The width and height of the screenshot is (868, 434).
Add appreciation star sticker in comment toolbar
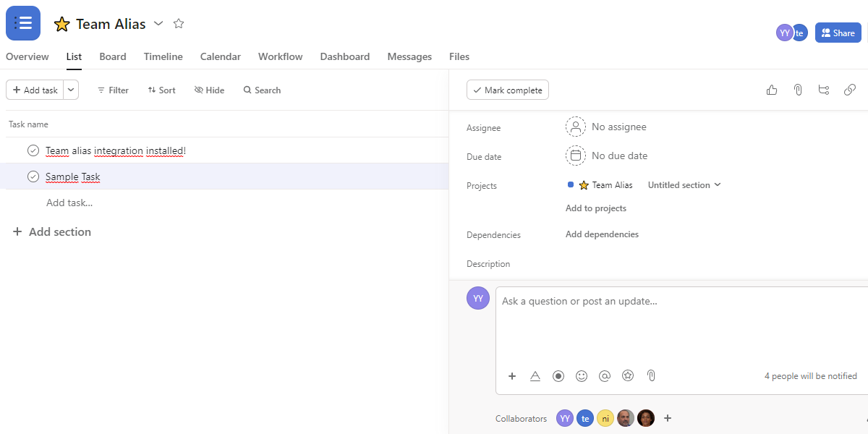tap(628, 376)
